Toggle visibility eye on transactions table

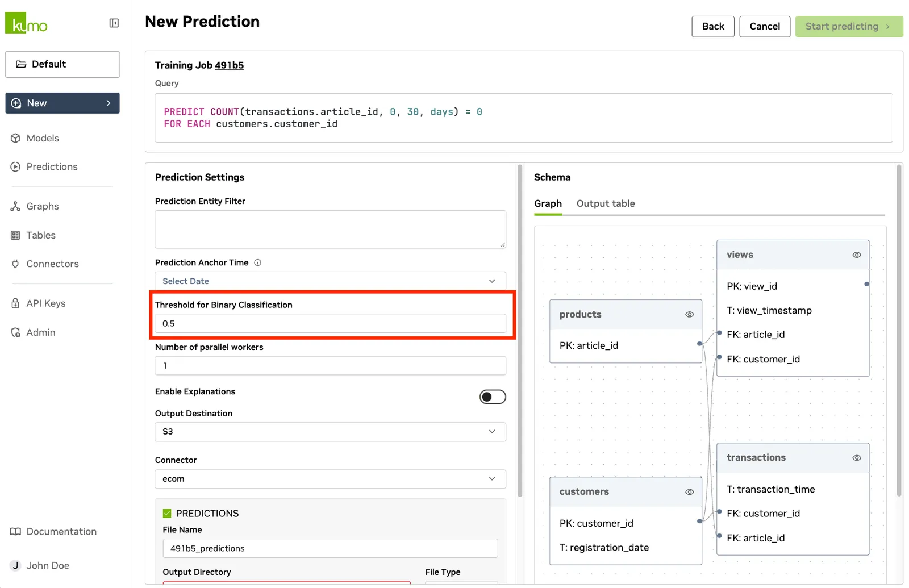857,458
